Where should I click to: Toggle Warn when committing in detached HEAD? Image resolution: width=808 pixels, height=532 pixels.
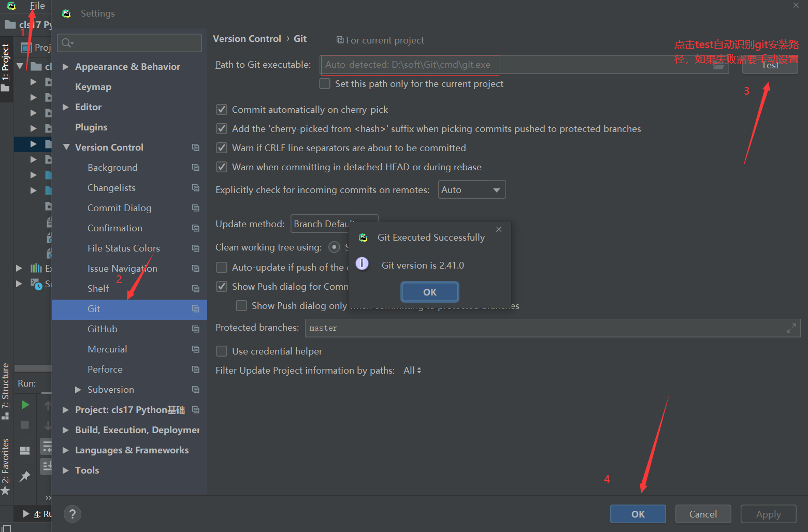pyautogui.click(x=222, y=167)
